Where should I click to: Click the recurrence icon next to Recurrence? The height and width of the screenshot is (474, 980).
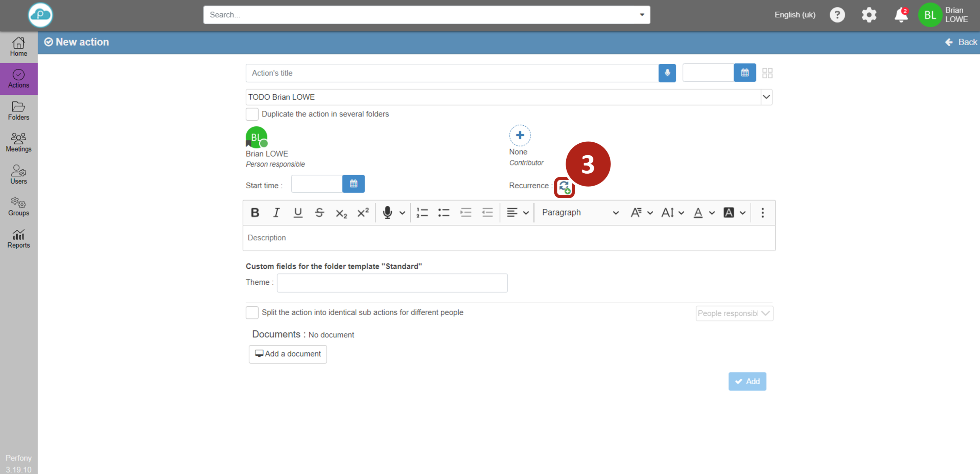[564, 187]
